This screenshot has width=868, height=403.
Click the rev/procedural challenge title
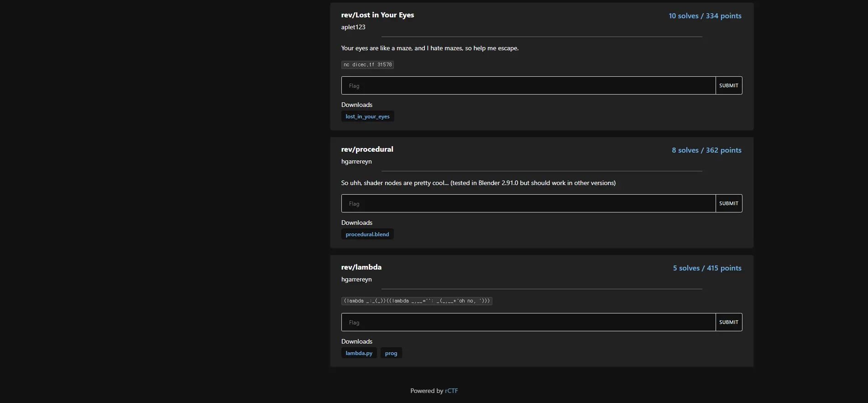[x=367, y=149]
